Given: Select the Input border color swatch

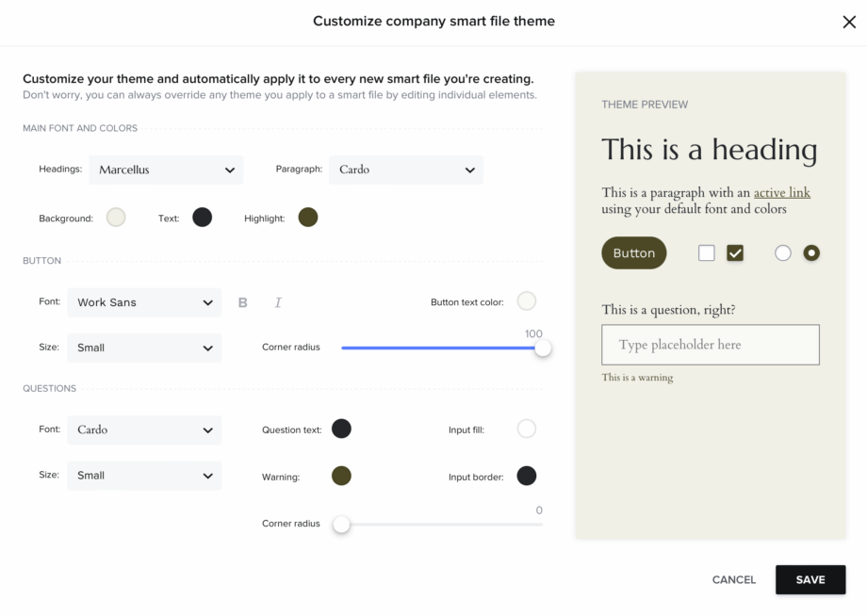Looking at the screenshot, I should (x=527, y=477).
